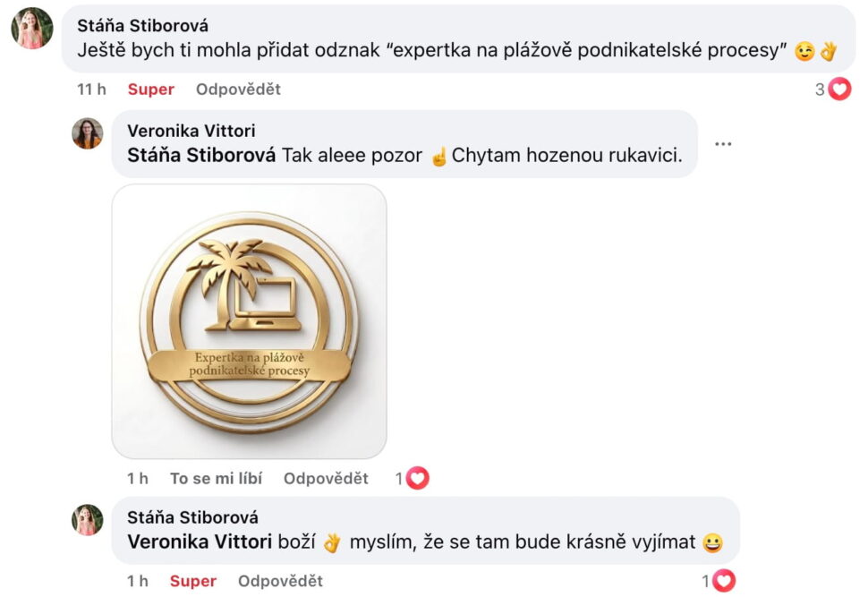Toggle Super reaction on top comment
Image resolution: width=868 pixels, height=597 pixels.
[x=150, y=90]
